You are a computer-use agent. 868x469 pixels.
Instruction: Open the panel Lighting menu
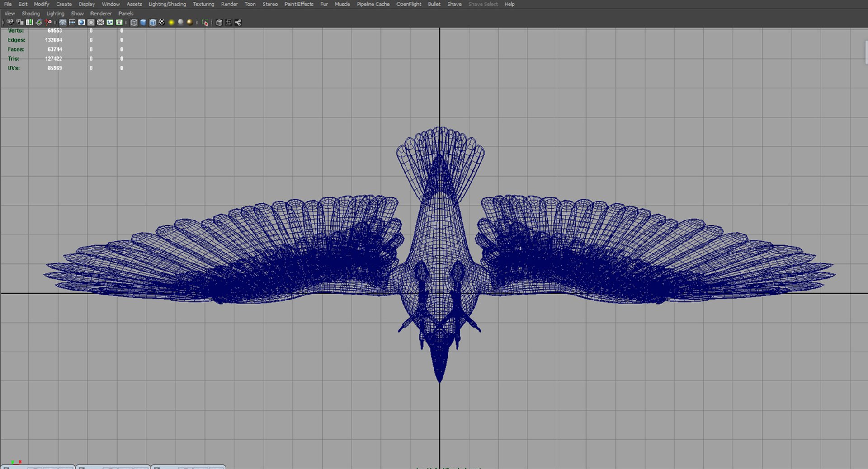pos(56,14)
